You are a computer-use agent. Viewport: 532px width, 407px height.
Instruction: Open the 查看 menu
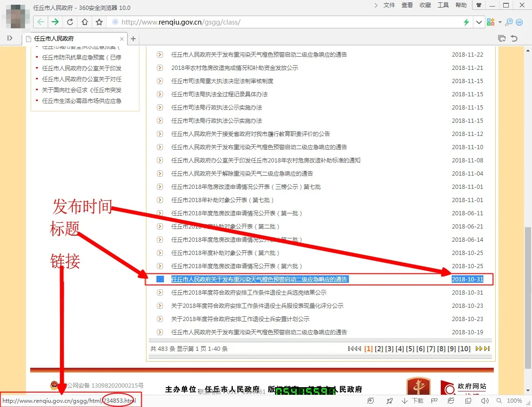click(x=407, y=5)
